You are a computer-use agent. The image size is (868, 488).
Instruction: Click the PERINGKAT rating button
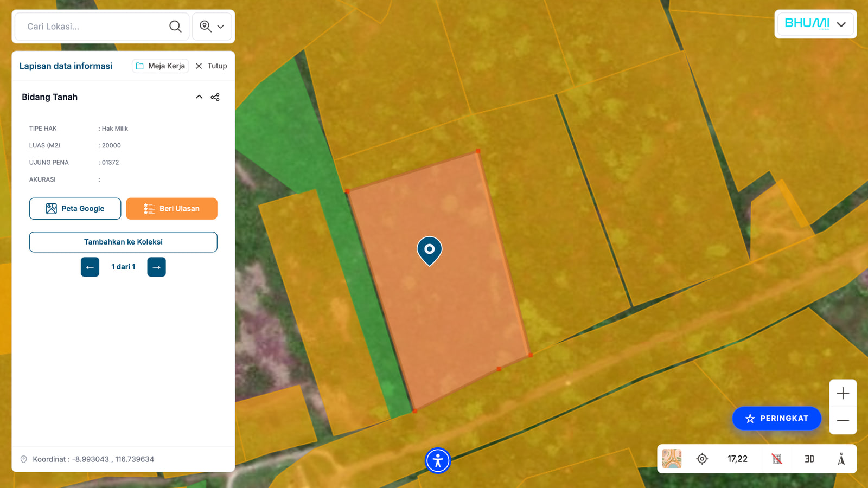click(x=777, y=418)
